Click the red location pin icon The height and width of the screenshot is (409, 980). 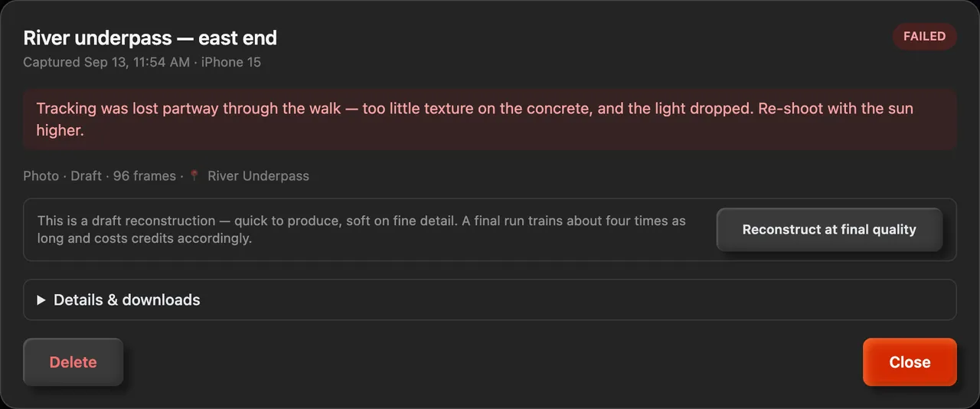[x=194, y=175]
